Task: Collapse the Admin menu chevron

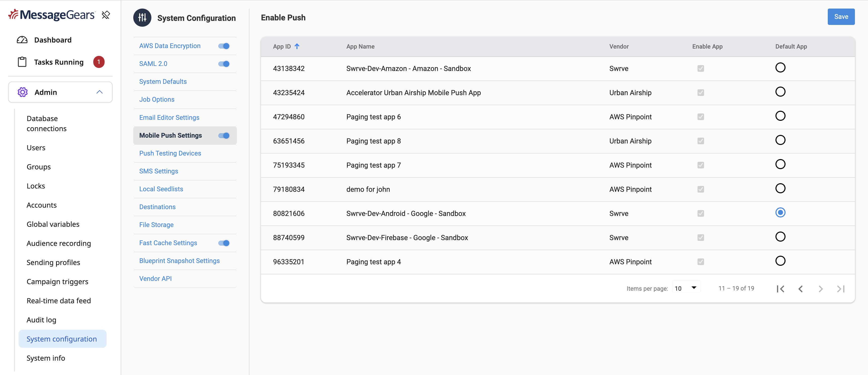Action: click(99, 92)
